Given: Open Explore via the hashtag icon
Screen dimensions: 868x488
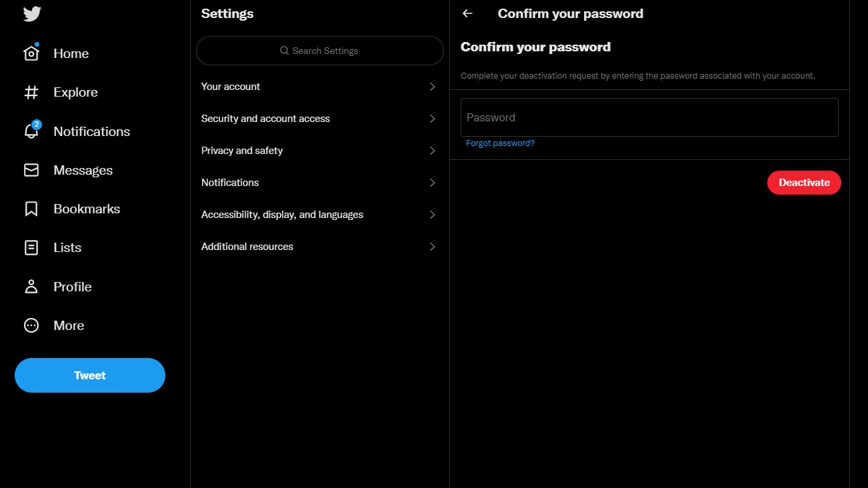Looking at the screenshot, I should coord(31,93).
